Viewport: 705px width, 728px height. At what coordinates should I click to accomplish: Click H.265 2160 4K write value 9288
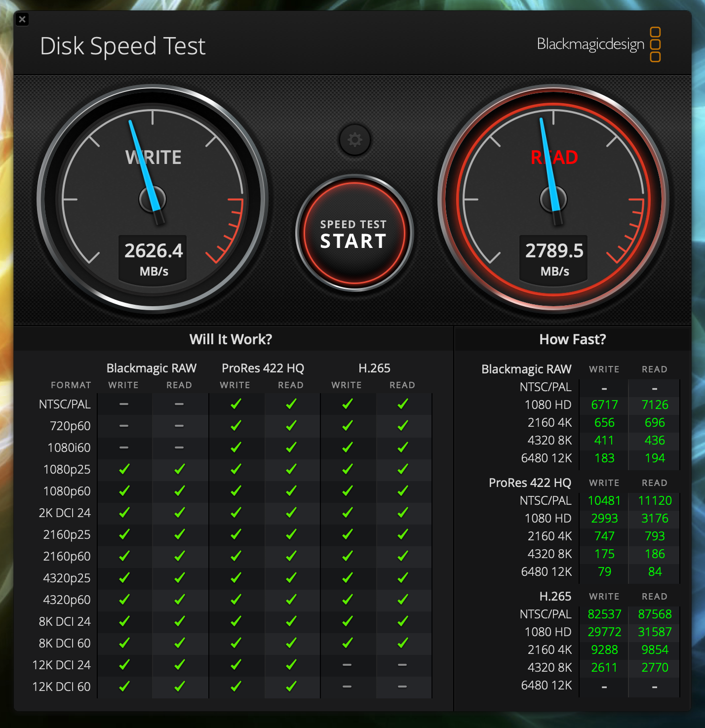[x=604, y=650]
